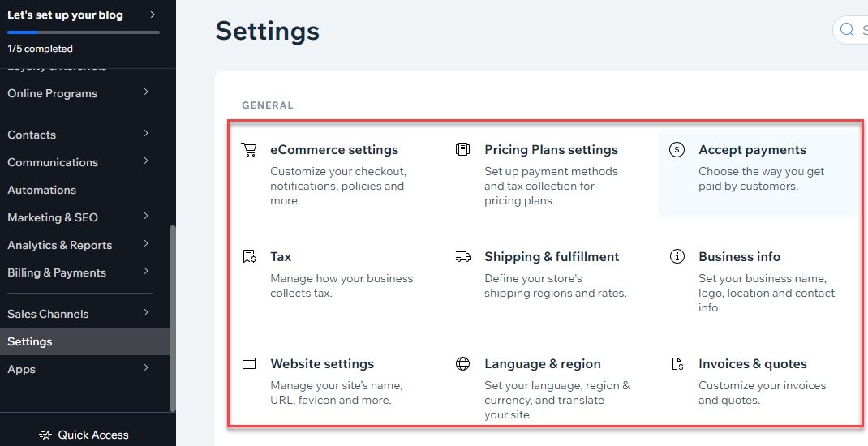
Task: Open Business info
Action: pyautogui.click(x=739, y=257)
